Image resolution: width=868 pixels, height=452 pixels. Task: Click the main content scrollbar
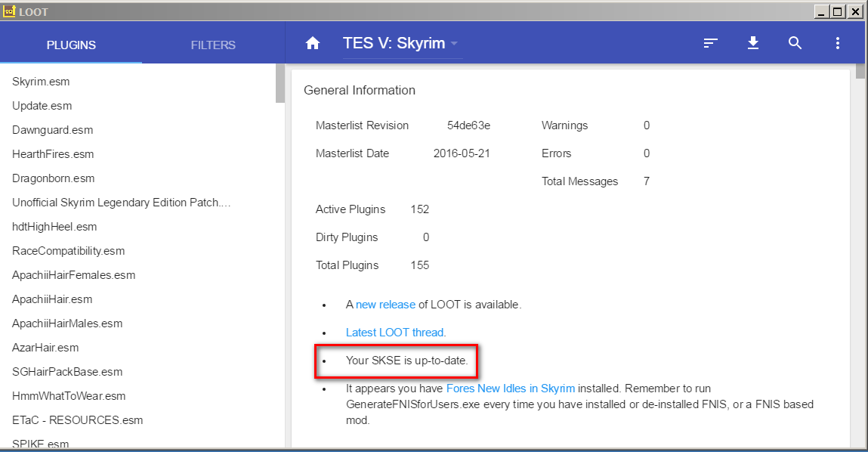pos(860,72)
